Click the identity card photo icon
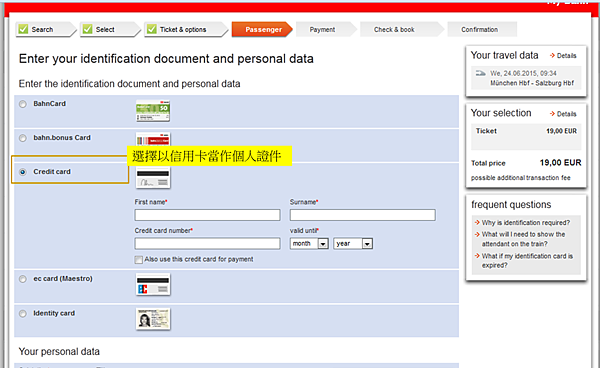Screen dimensions: 600x368 point(153,319)
